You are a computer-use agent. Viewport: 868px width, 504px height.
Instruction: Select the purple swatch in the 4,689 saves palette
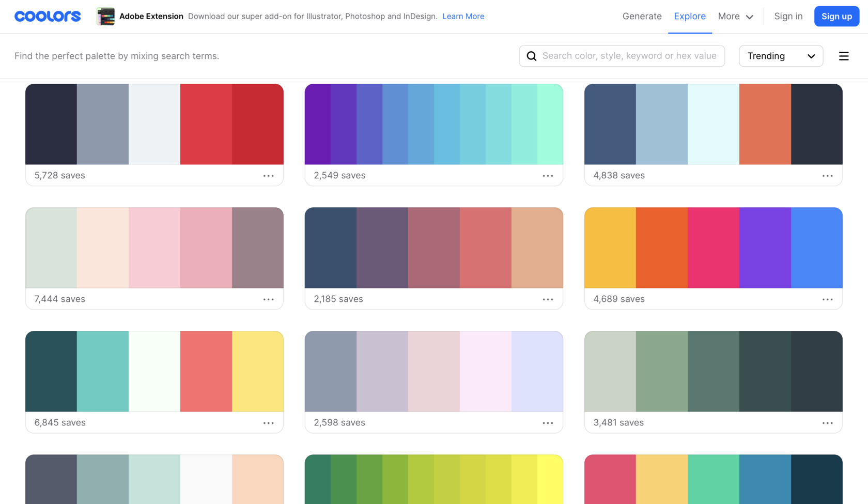tap(765, 248)
